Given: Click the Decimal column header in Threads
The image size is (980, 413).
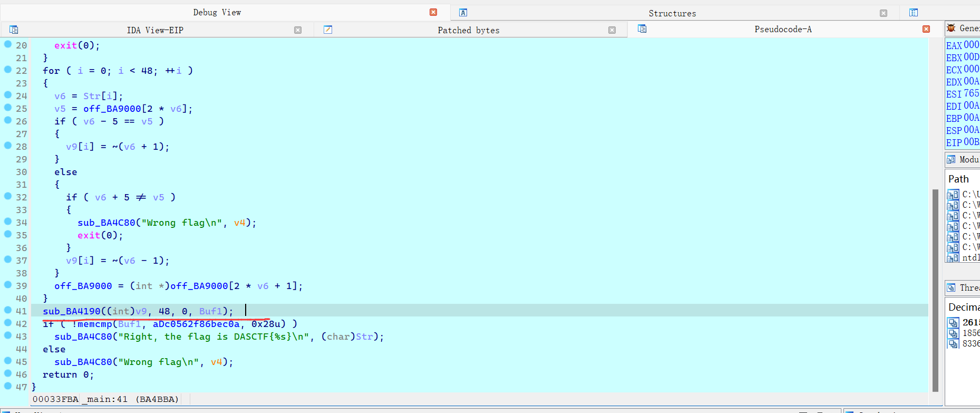Looking at the screenshot, I should (964, 307).
